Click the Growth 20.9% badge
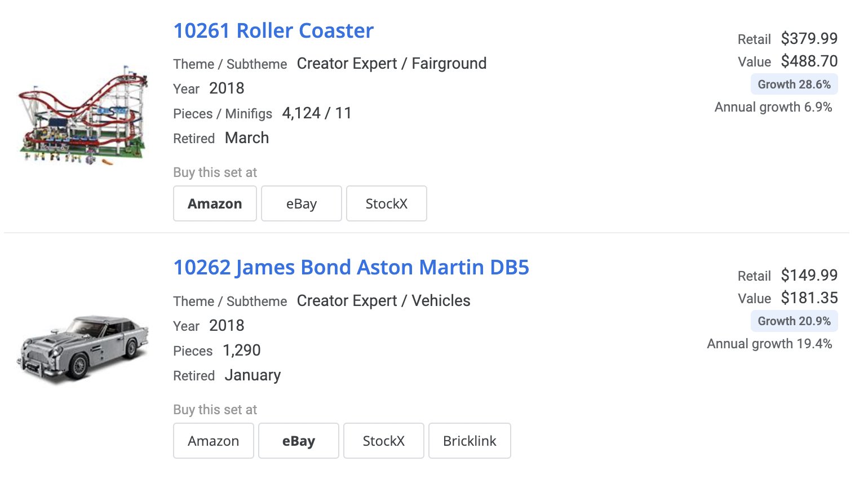The height and width of the screenshot is (479, 868). coord(794,321)
